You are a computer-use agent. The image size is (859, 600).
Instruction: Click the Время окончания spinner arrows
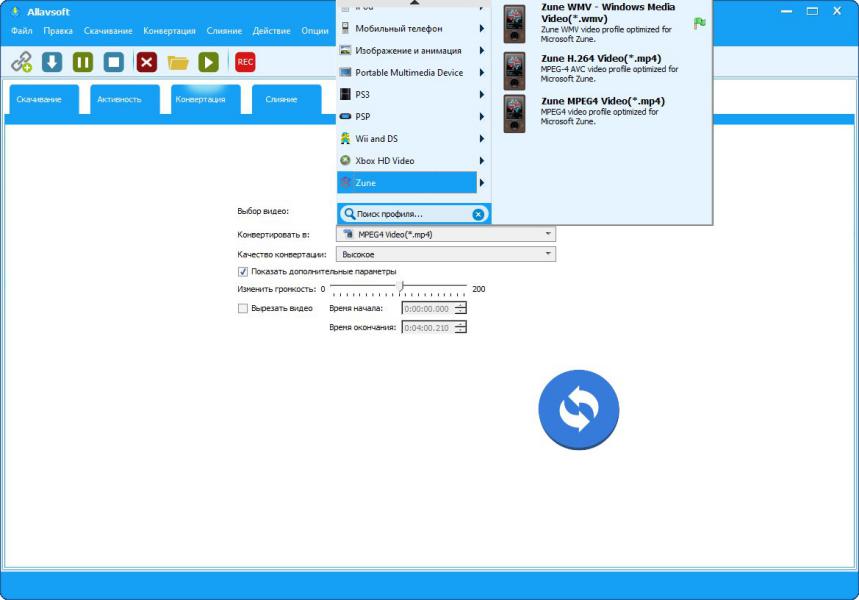(461, 328)
